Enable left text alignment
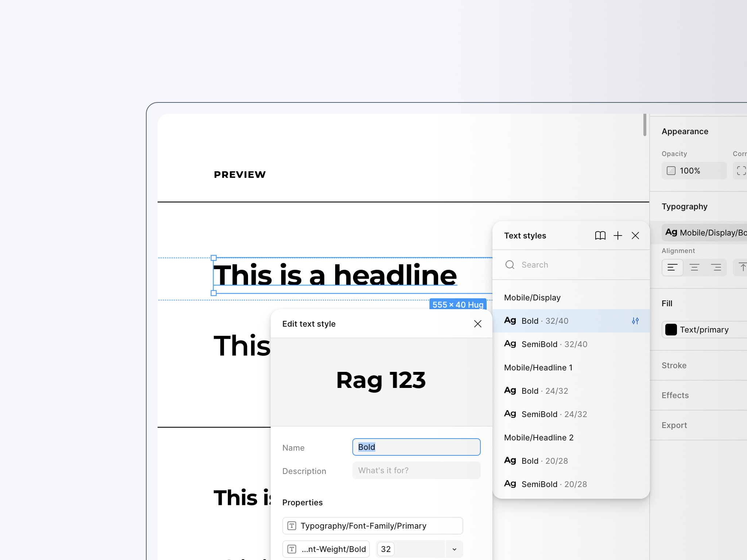 pyautogui.click(x=672, y=267)
